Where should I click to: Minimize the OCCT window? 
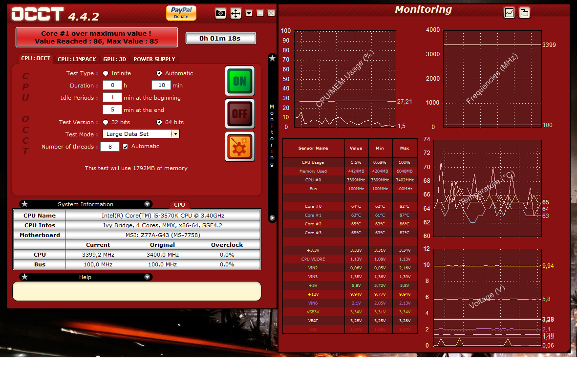[260, 13]
